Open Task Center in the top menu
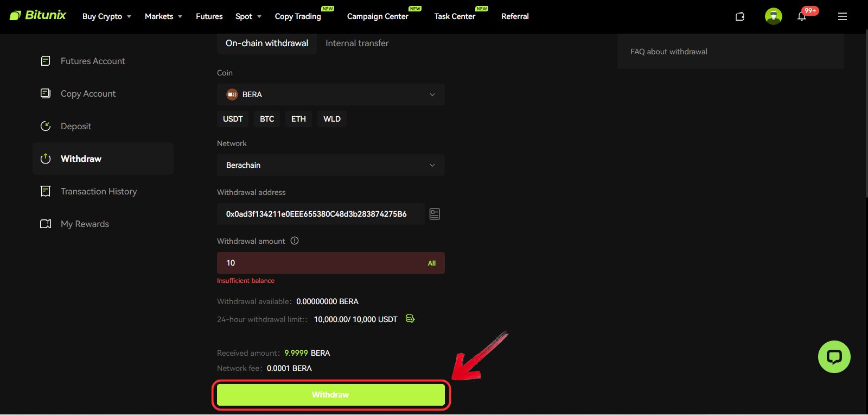Viewport: 868px width, 416px height. pyautogui.click(x=455, y=16)
